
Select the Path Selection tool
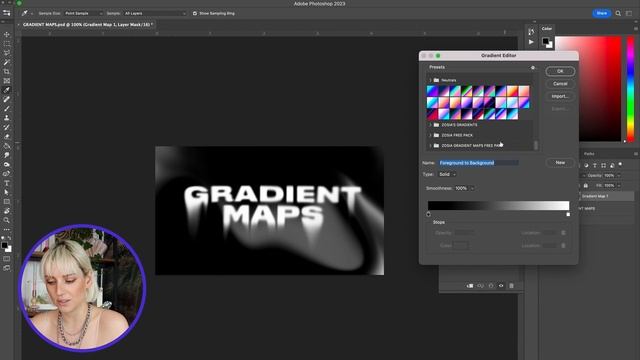[x=7, y=192]
